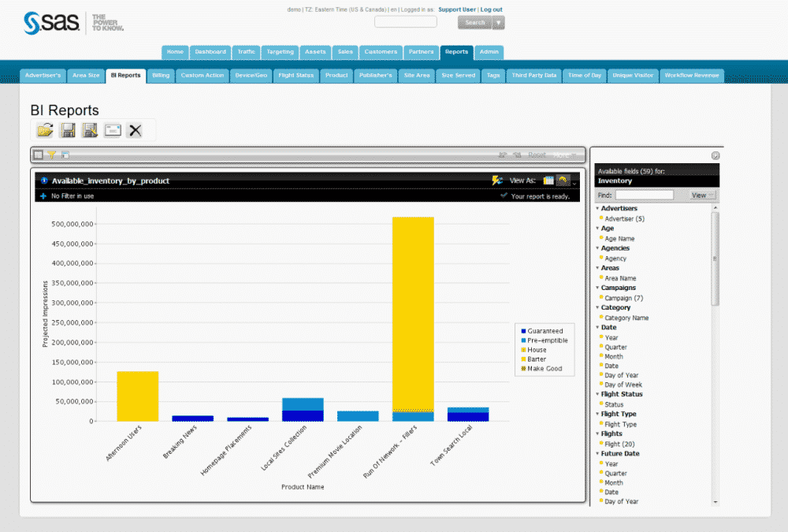
Task: Click the lightning quick-action icon beside View As
Action: point(497,180)
